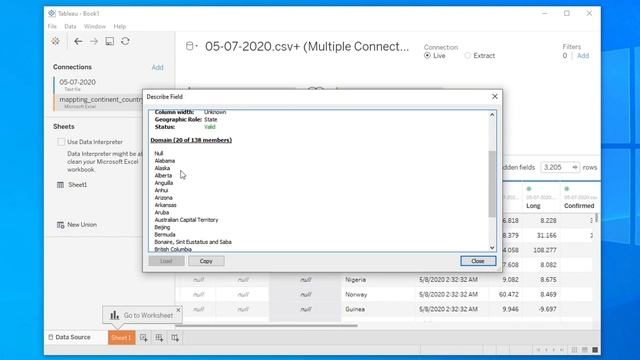The height and width of the screenshot is (360, 640).
Task: Open the Window menu
Action: coord(95,26)
